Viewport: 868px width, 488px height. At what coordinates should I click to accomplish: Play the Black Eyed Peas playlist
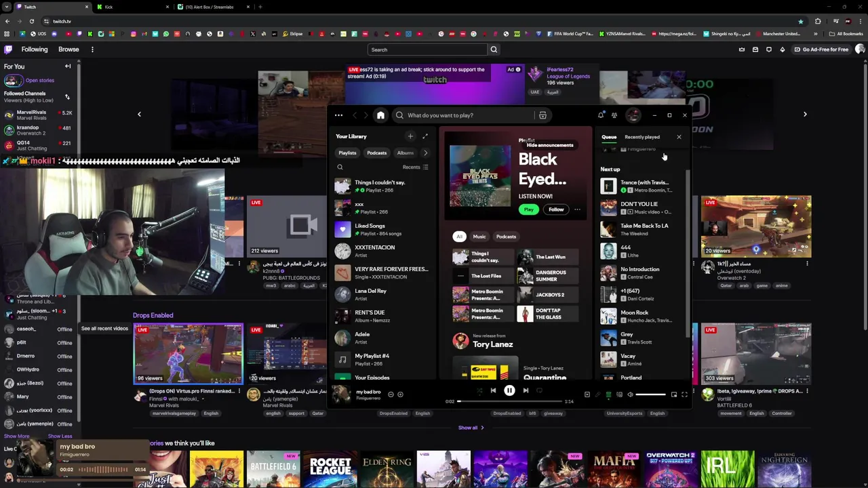point(528,209)
